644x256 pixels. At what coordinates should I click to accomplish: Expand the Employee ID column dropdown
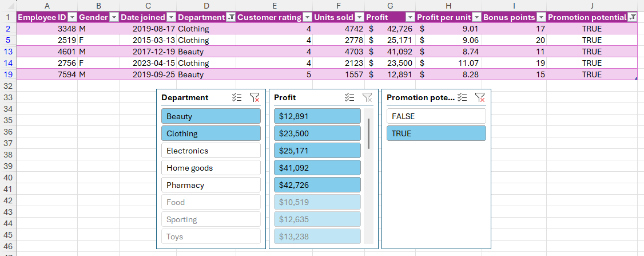point(71,17)
